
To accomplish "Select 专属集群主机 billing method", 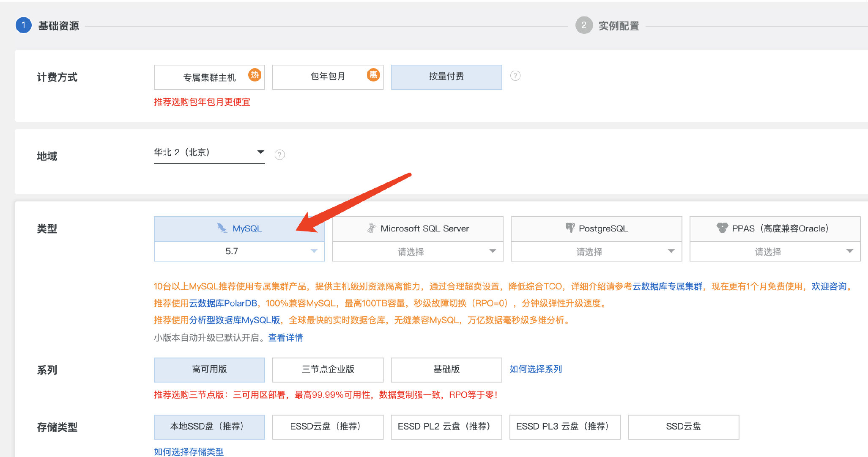I will pos(209,77).
